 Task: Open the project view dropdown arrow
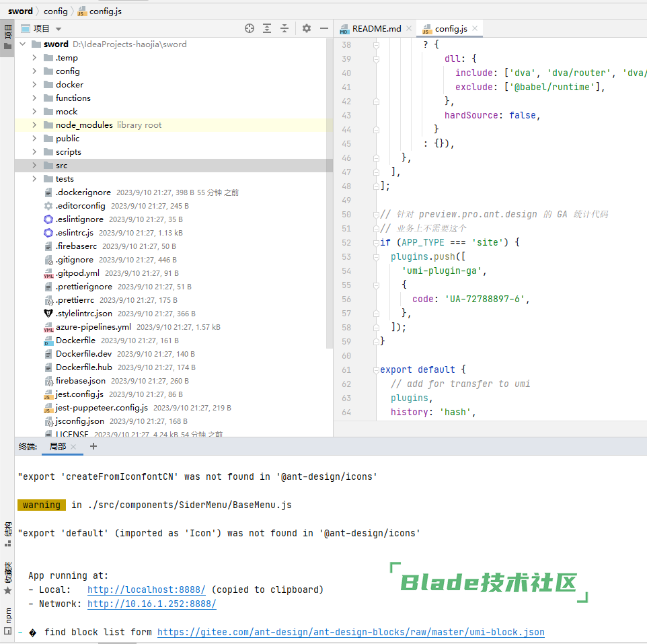pos(59,29)
